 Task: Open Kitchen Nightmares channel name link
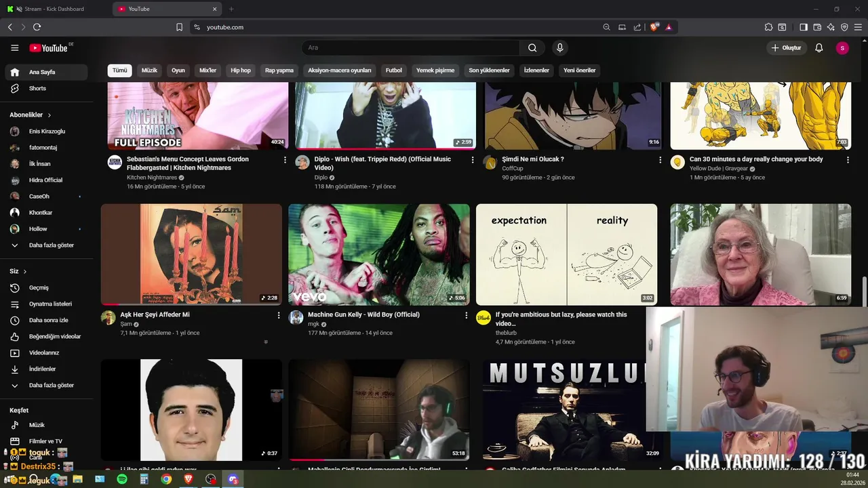point(152,178)
